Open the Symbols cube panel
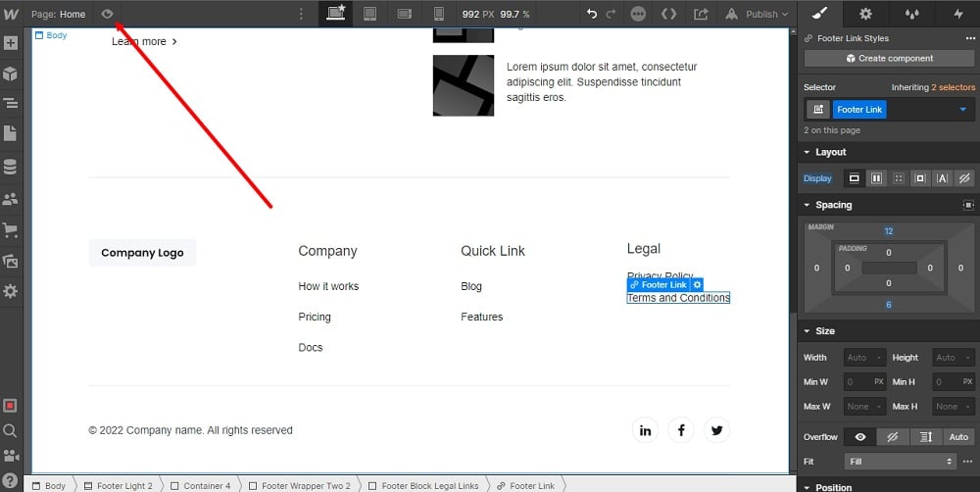 (x=11, y=74)
